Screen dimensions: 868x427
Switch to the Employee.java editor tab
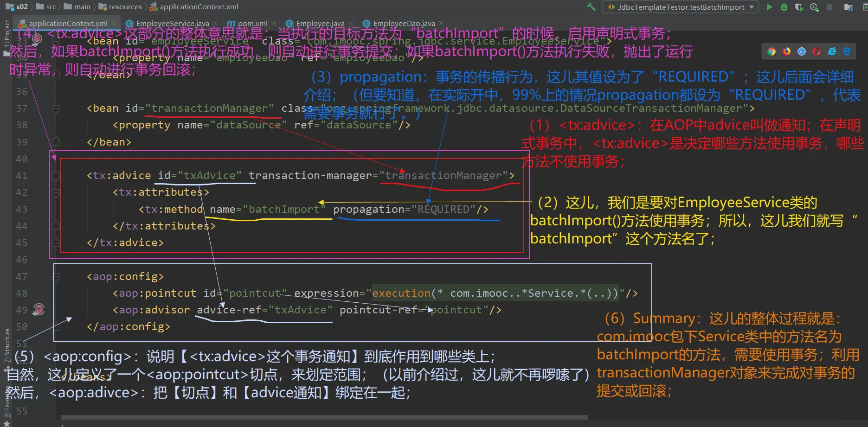pyautogui.click(x=320, y=23)
